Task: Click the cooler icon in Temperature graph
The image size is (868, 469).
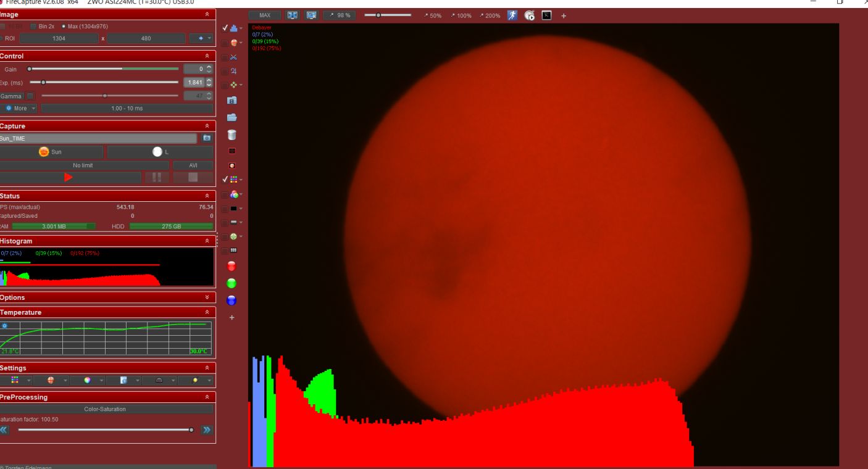Action: click(4, 325)
